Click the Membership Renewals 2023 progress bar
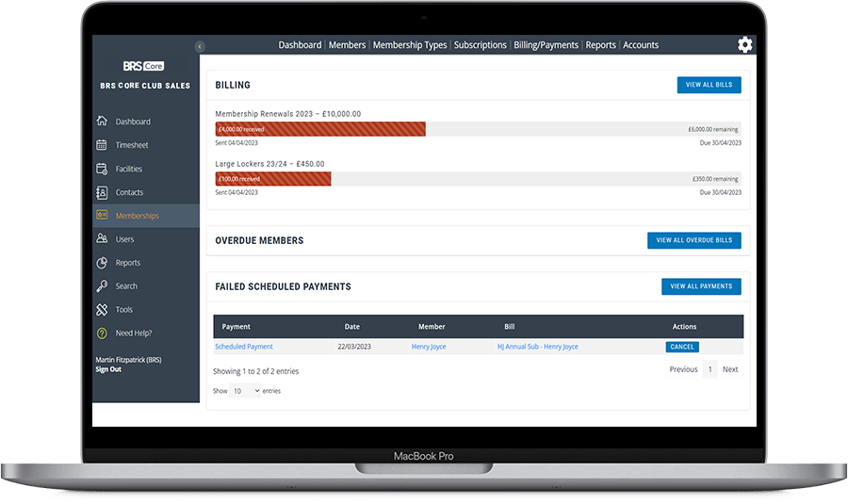 click(x=478, y=129)
